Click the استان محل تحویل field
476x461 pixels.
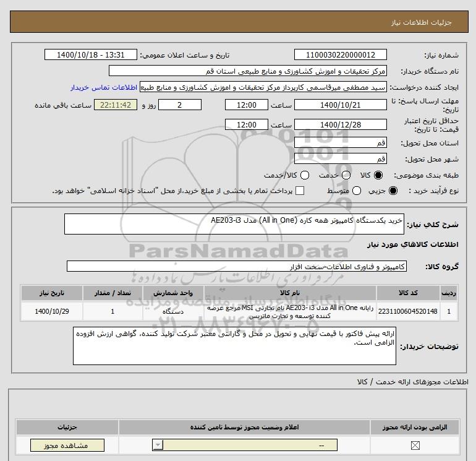pyautogui.click(x=340, y=142)
